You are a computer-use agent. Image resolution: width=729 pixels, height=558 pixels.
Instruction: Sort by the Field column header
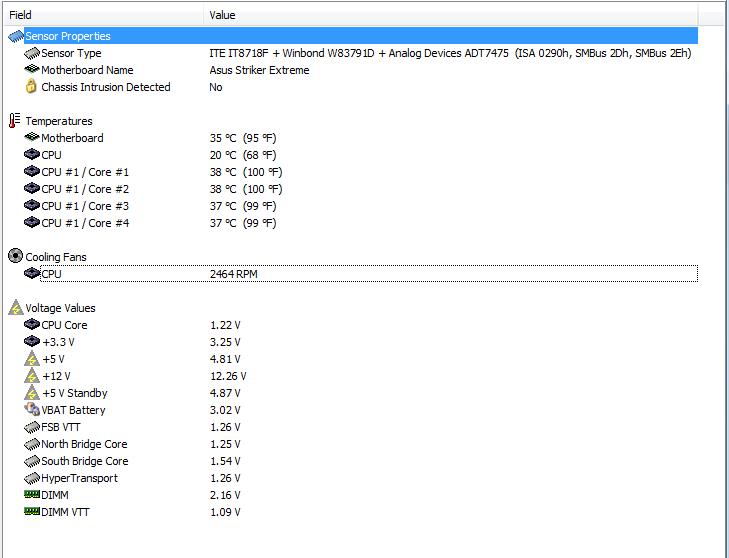click(x=104, y=15)
